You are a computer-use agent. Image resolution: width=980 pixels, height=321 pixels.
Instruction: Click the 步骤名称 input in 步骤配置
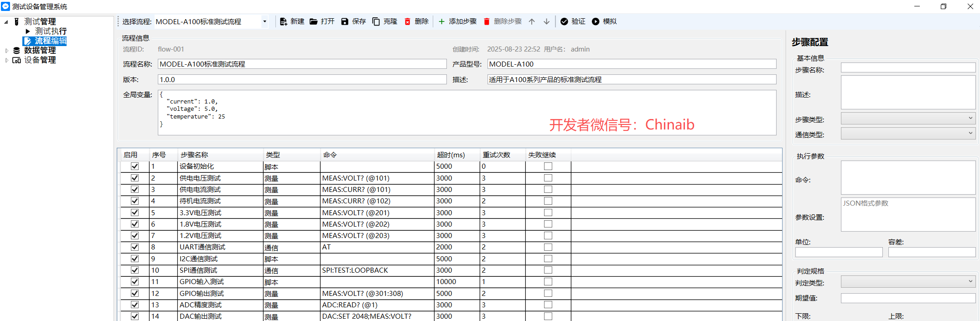(908, 67)
